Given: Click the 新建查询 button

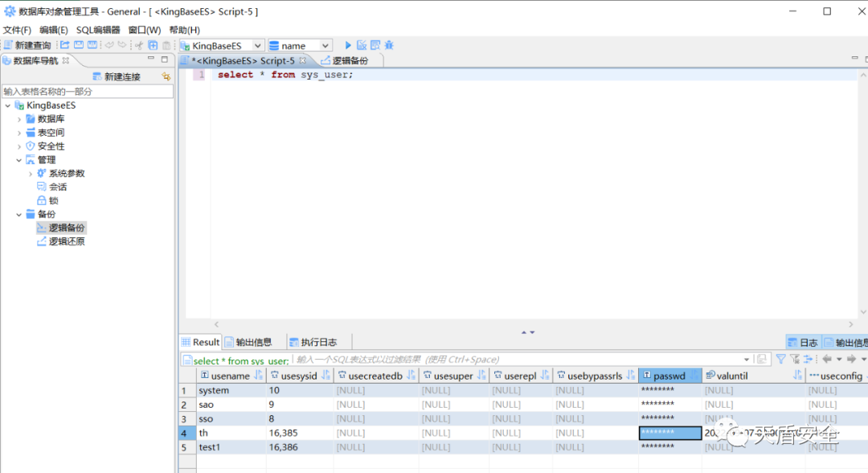Looking at the screenshot, I should (27, 46).
